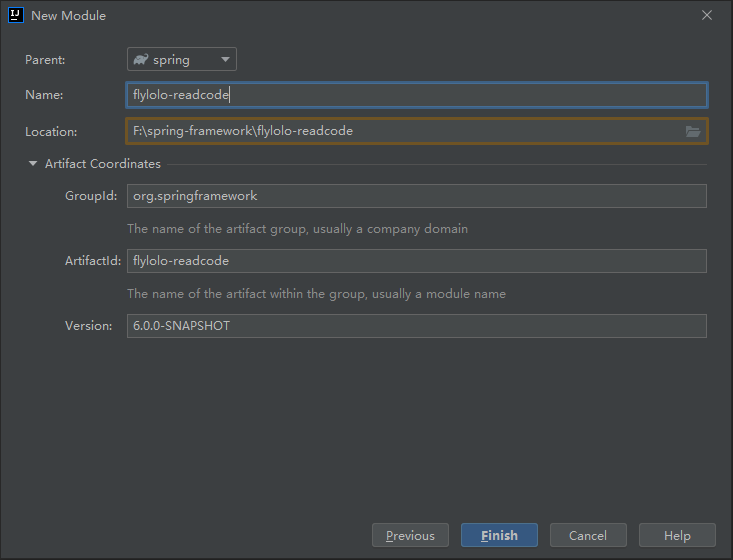Click the Help button
733x560 pixels.
click(x=677, y=535)
